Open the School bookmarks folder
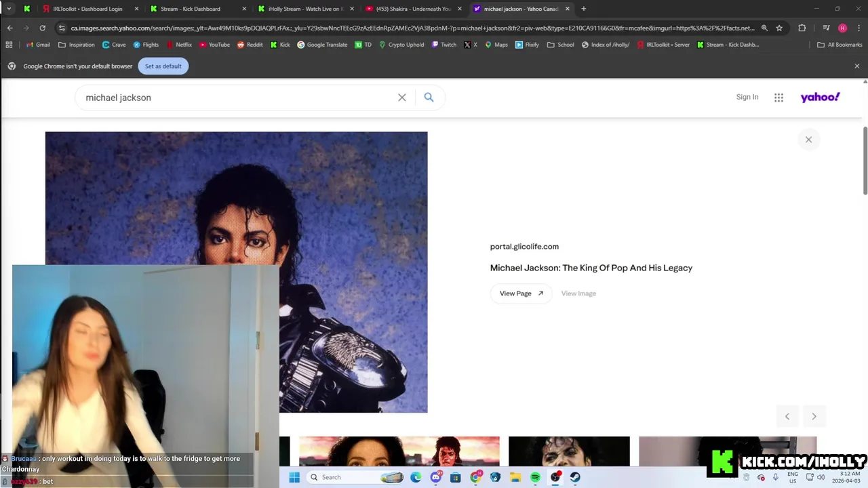 click(561, 45)
